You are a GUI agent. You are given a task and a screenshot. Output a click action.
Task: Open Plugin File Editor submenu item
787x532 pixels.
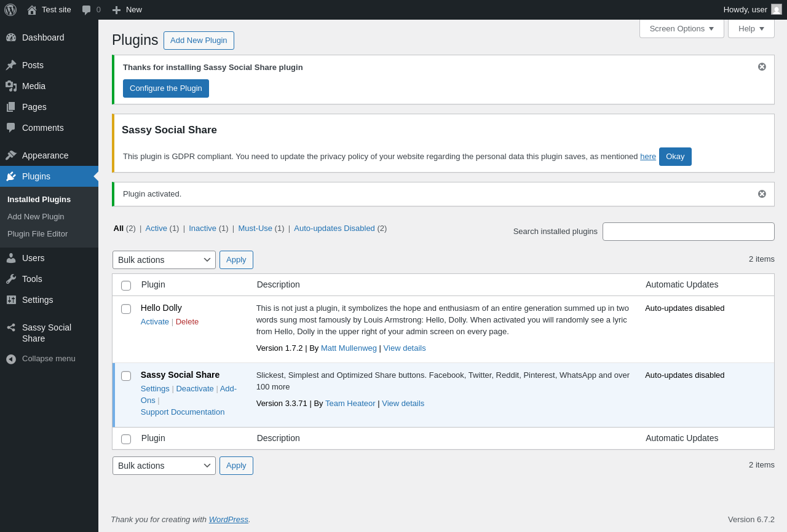click(x=38, y=234)
